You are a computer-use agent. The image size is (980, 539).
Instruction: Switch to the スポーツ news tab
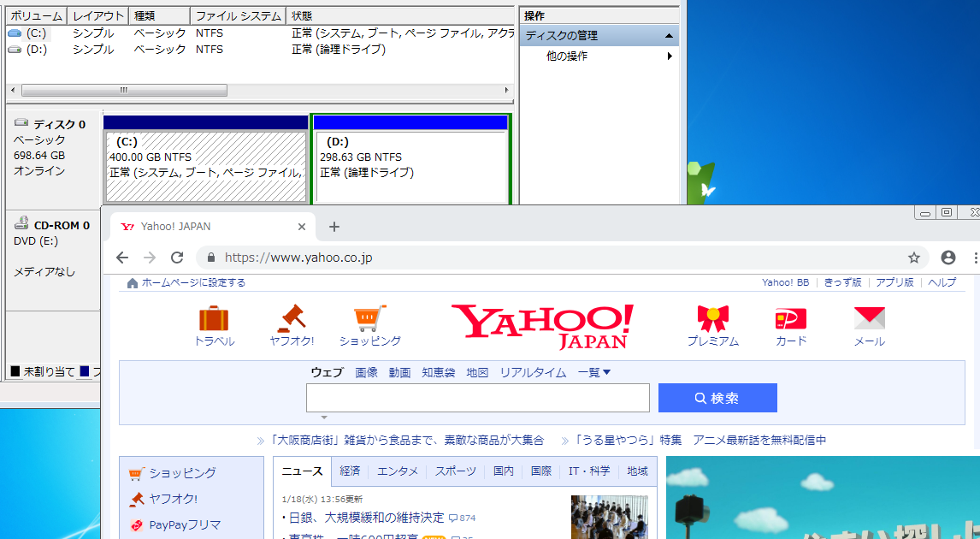coord(456,471)
